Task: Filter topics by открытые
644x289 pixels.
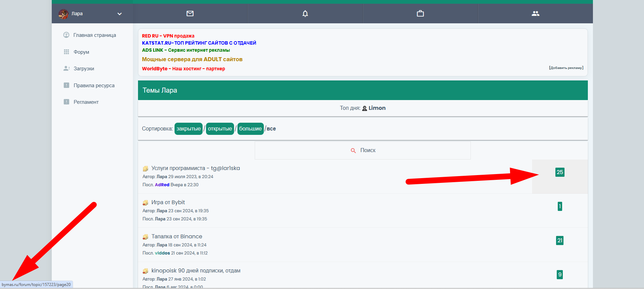Action: [x=220, y=129]
